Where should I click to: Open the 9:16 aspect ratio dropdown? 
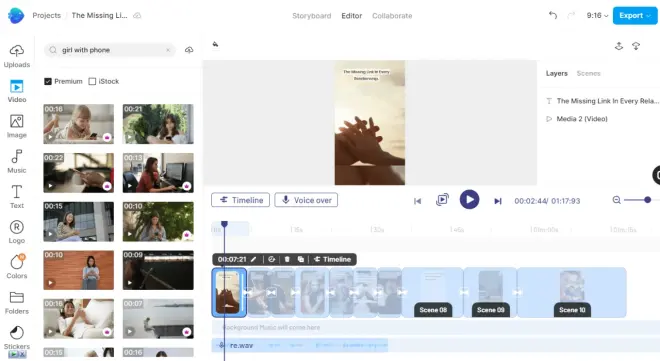tap(597, 16)
